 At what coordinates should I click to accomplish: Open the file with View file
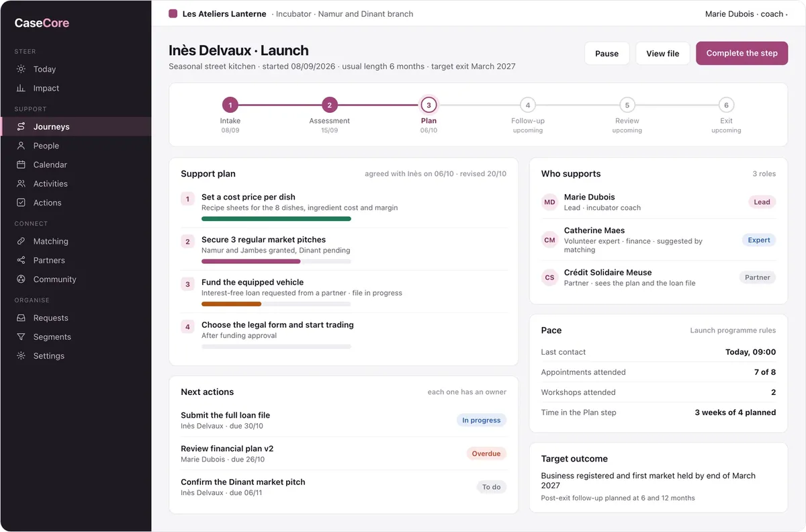tap(663, 54)
